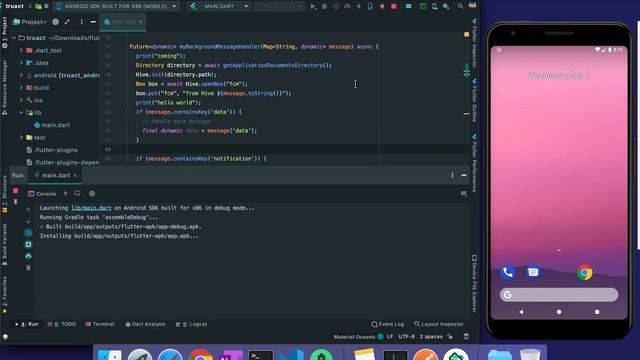Open the Event Log
This screenshot has height=360, width=640.
[388, 324]
